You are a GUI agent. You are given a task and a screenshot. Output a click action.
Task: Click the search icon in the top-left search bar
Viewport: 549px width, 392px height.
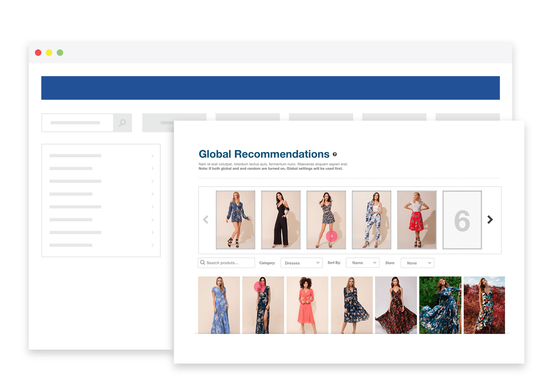click(x=122, y=123)
